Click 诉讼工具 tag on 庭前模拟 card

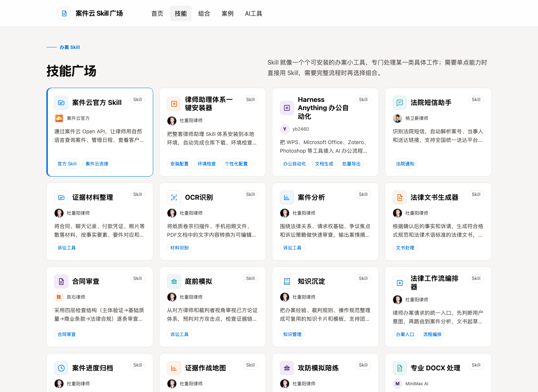click(x=180, y=335)
